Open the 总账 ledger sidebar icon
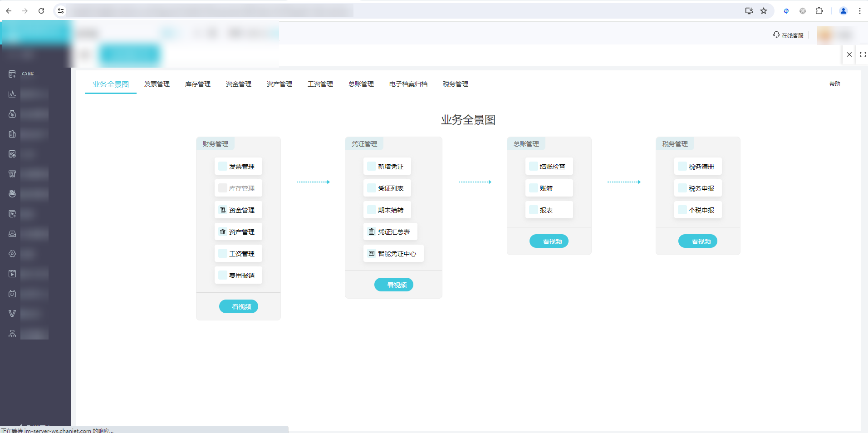 click(12, 74)
